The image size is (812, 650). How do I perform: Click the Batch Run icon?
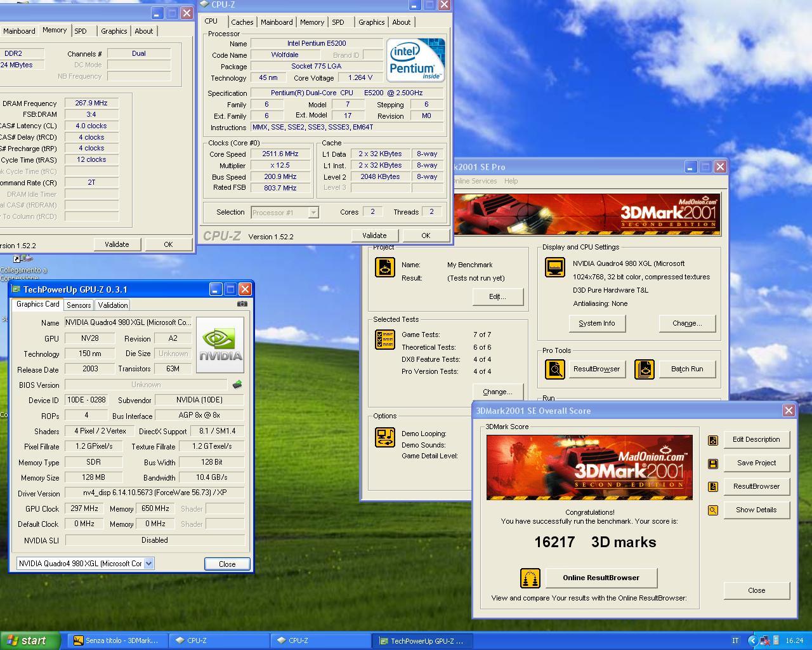click(x=645, y=369)
